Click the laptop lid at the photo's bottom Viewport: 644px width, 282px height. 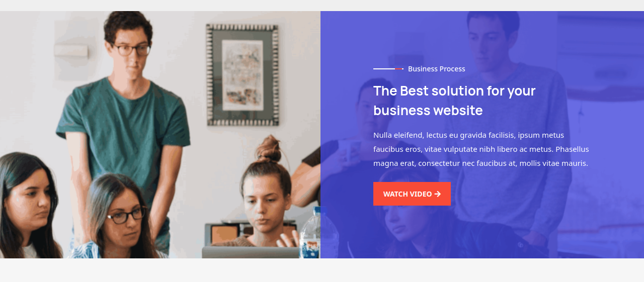(x=251, y=252)
